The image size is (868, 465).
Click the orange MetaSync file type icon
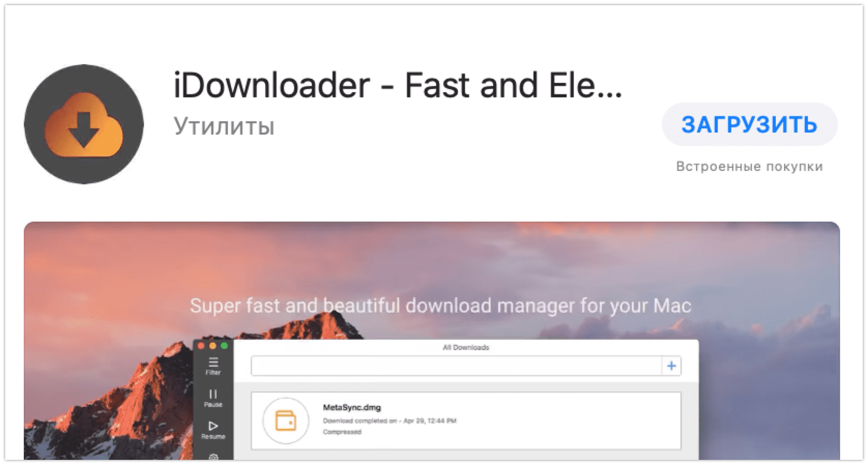coord(285,420)
